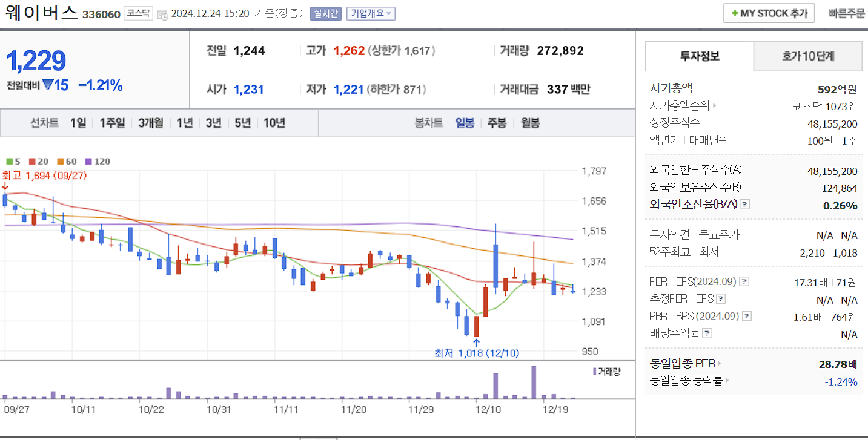The height and width of the screenshot is (440, 868).
Task: Click the 52주최고 value 2,210
Action: point(812,253)
